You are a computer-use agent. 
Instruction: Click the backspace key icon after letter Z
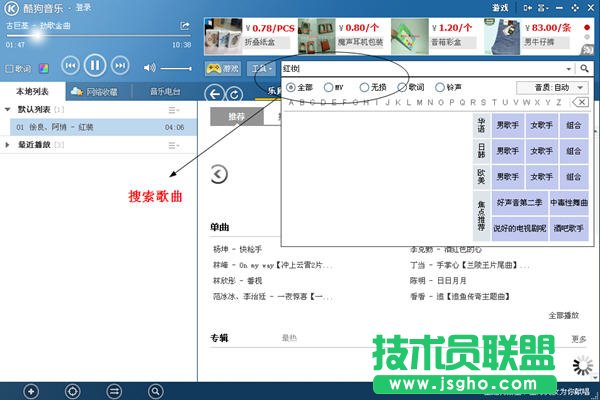coord(580,102)
